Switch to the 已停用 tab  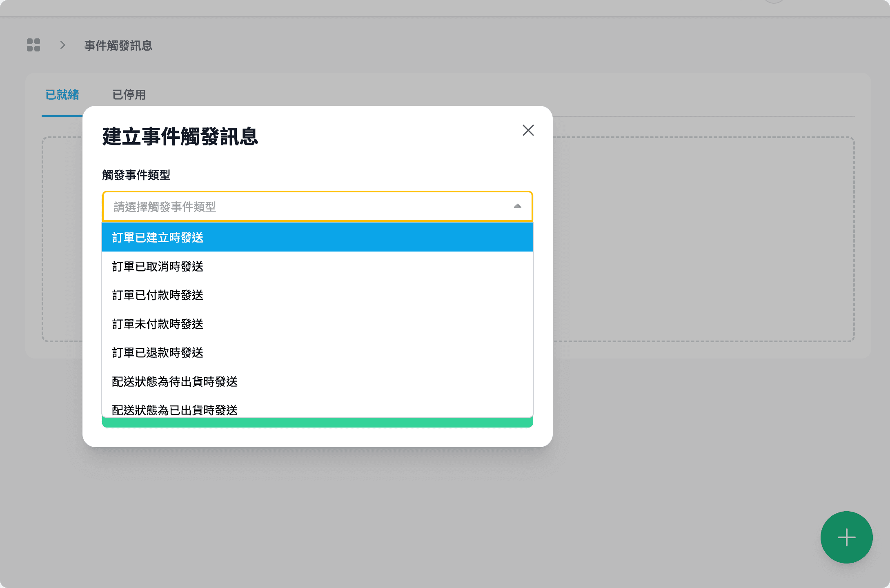tap(129, 95)
